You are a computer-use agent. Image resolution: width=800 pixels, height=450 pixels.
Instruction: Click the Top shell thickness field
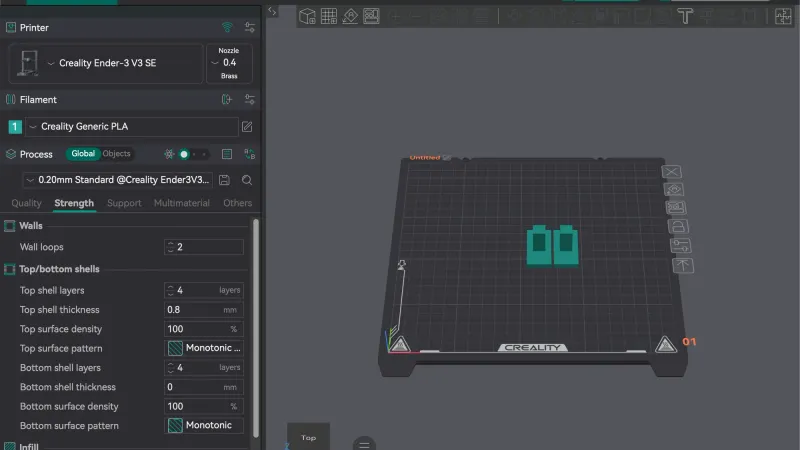tap(204, 310)
